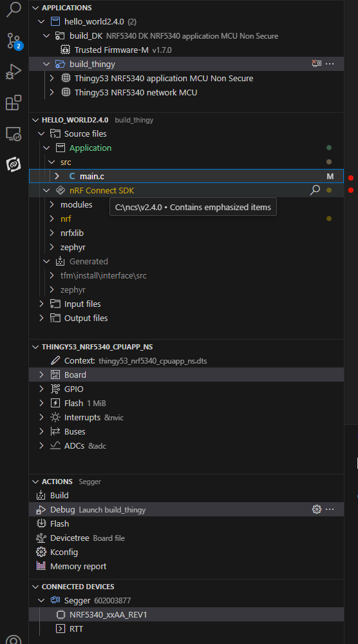
Task: Click the Build action
Action: click(x=59, y=495)
